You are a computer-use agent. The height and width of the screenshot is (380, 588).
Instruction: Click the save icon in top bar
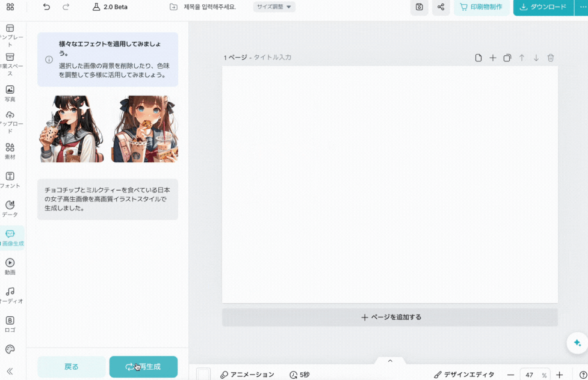[419, 7]
